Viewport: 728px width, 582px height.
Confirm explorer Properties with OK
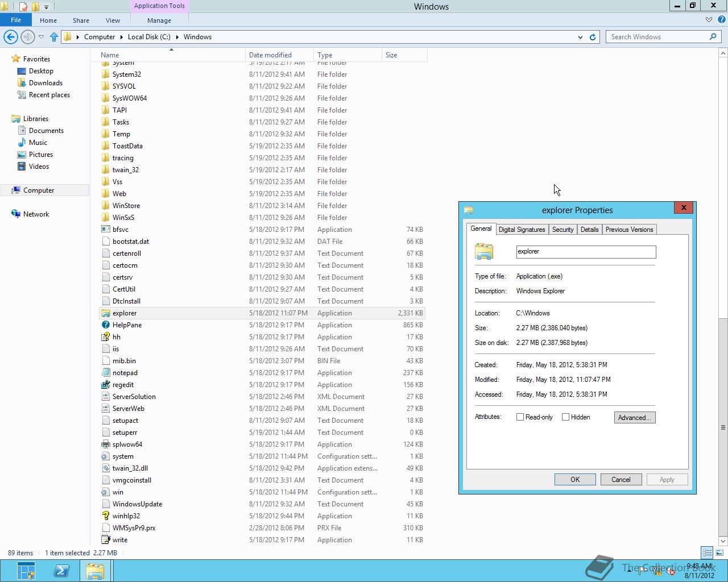coord(575,480)
